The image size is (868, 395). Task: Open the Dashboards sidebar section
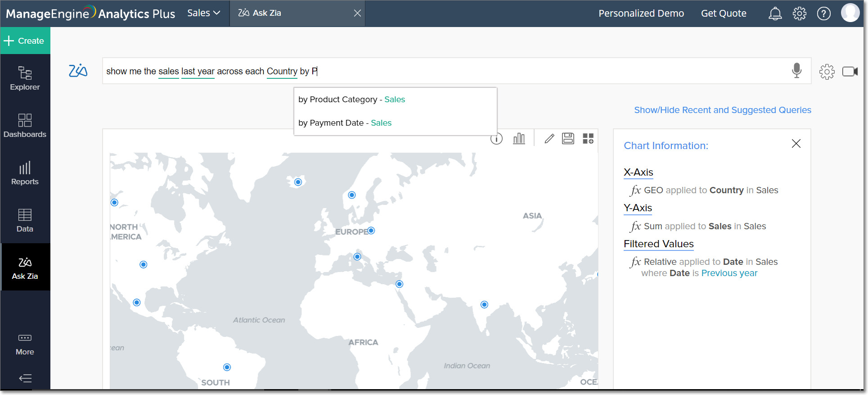(x=25, y=125)
